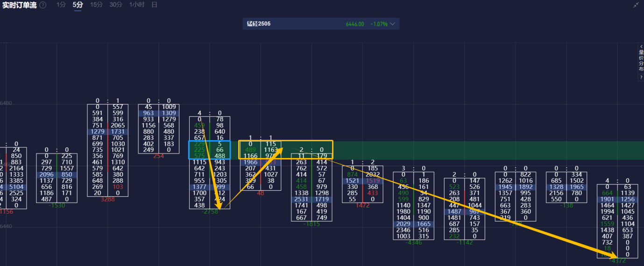Choose the 30分 timeframe tab
644x266 pixels.
pyautogui.click(x=116, y=5)
